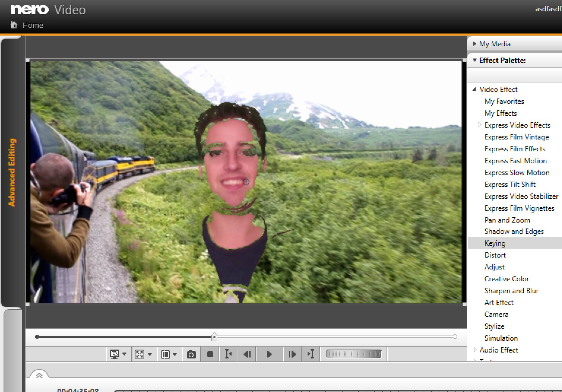Step back one frame

(x=247, y=354)
